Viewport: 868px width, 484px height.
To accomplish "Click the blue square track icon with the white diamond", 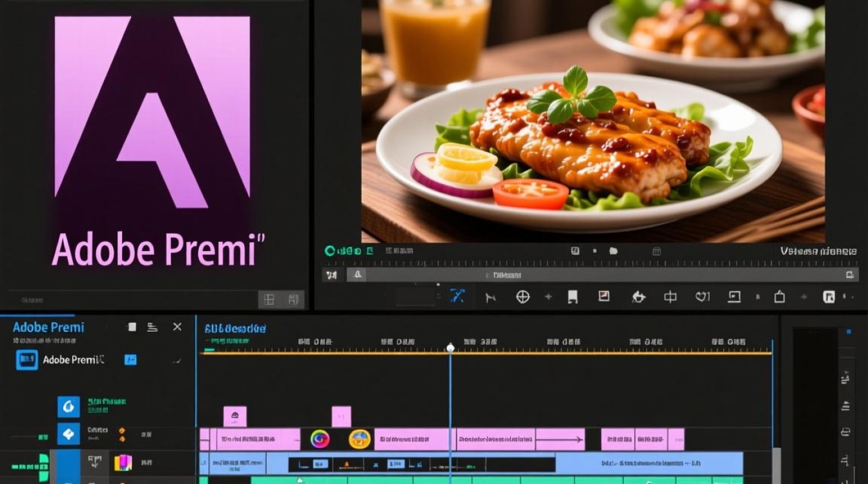I will 68,434.
